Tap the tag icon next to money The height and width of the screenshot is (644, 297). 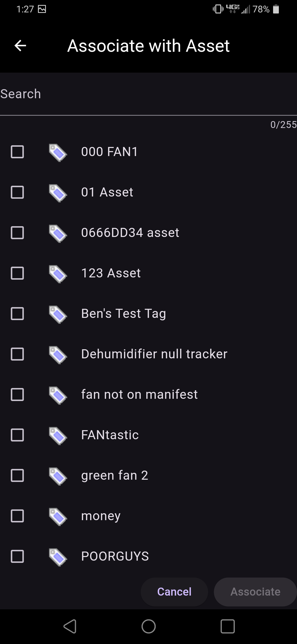coord(58,516)
